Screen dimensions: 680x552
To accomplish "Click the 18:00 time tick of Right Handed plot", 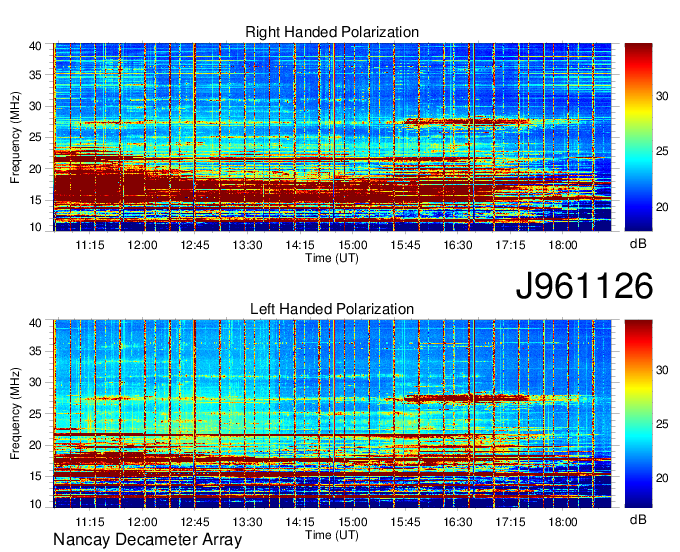I will 562,245.
